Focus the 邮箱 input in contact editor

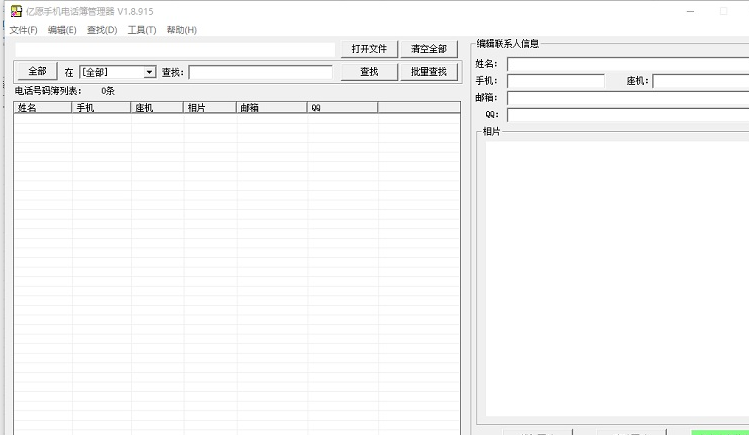[x=628, y=98]
